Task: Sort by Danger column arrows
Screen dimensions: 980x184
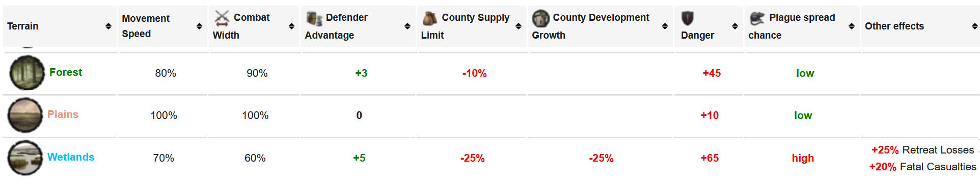Action: [734, 26]
